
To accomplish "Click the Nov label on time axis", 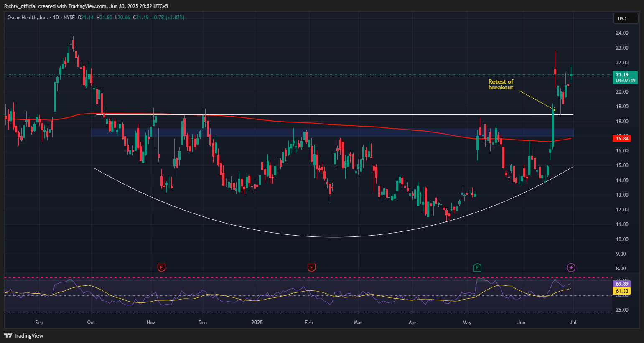I will point(151,323).
